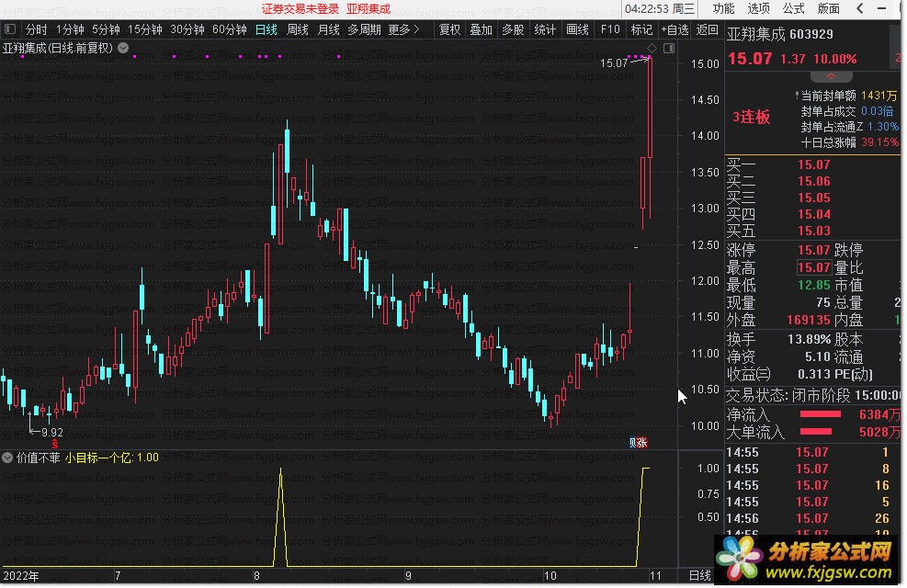Click the 3连板 label

click(x=752, y=117)
